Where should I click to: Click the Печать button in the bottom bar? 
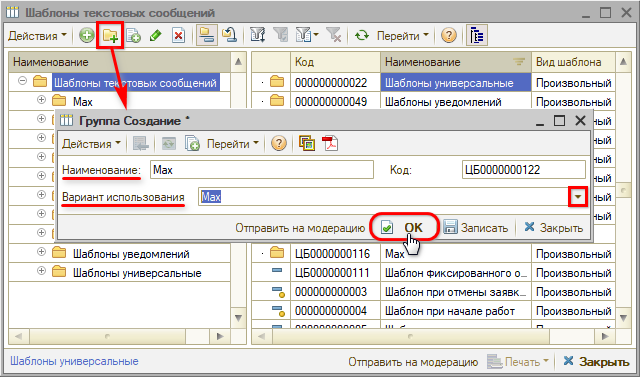pos(518,362)
